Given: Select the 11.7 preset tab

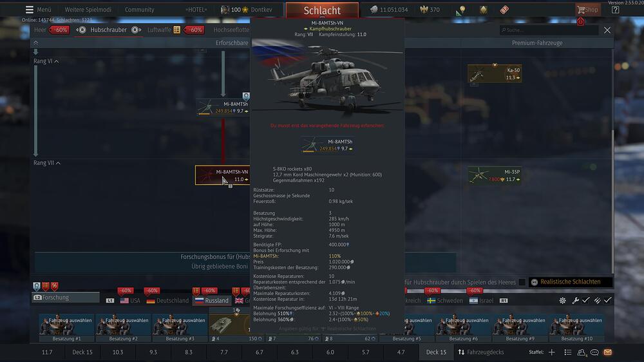Looking at the screenshot, I should [47, 352].
